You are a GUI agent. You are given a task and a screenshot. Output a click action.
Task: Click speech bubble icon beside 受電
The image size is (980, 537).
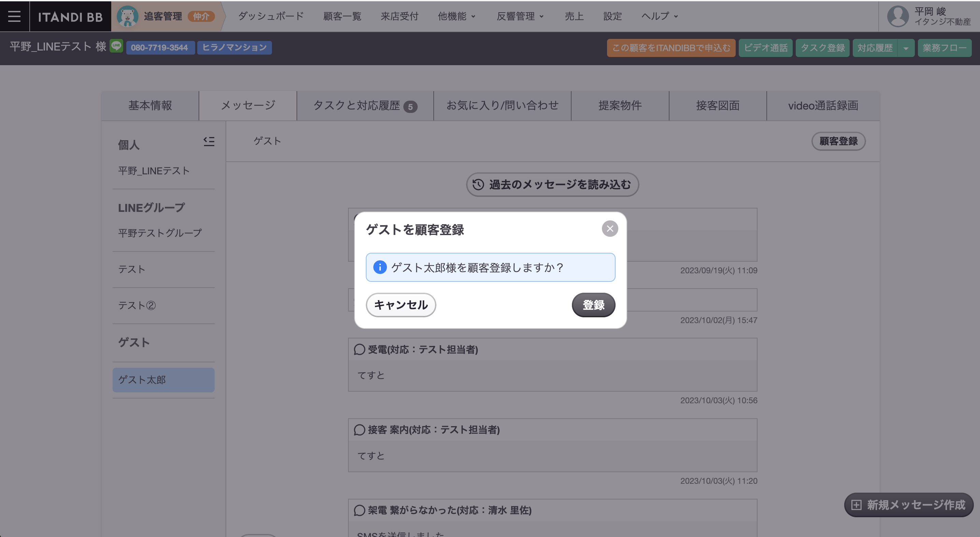tap(359, 349)
